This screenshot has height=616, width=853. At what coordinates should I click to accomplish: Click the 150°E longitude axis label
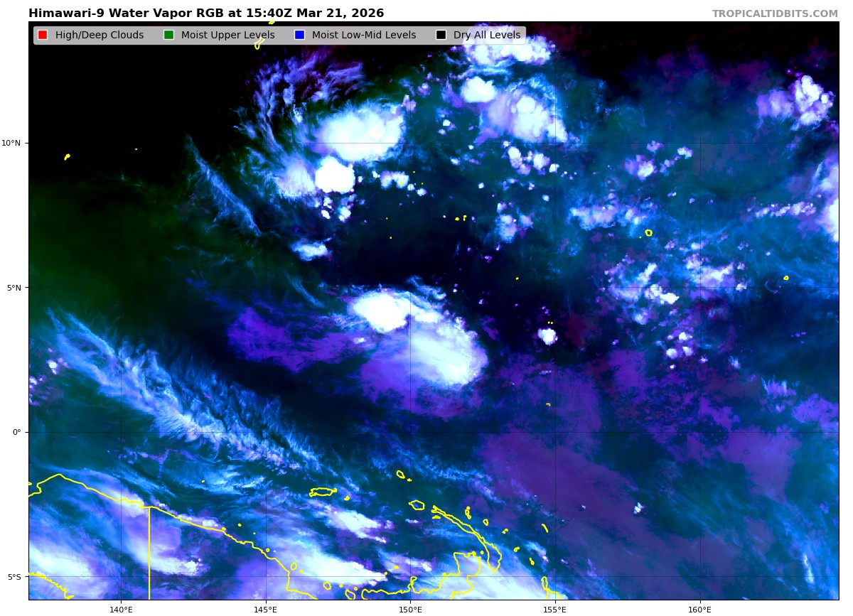(x=410, y=610)
